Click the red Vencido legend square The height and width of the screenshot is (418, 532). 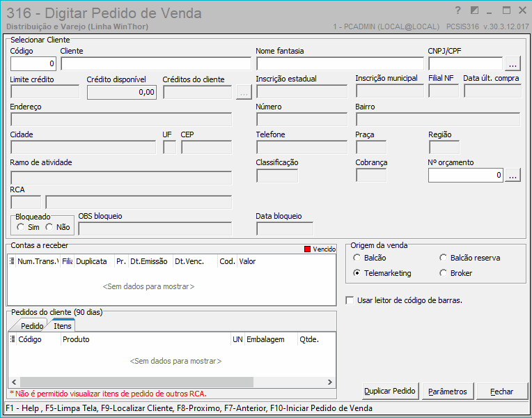click(x=307, y=249)
